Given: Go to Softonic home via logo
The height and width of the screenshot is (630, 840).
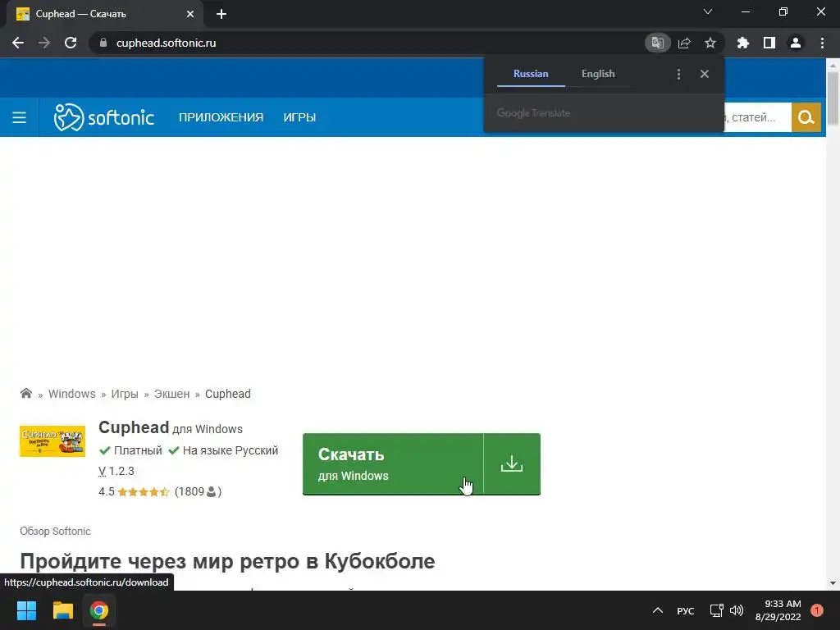Looking at the screenshot, I should tap(104, 117).
